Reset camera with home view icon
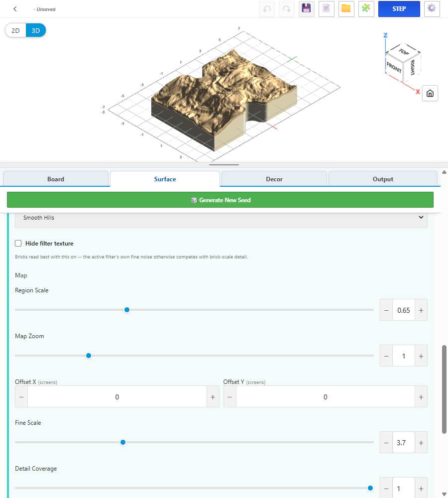Image resolution: width=448 pixels, height=498 pixels. (x=430, y=93)
